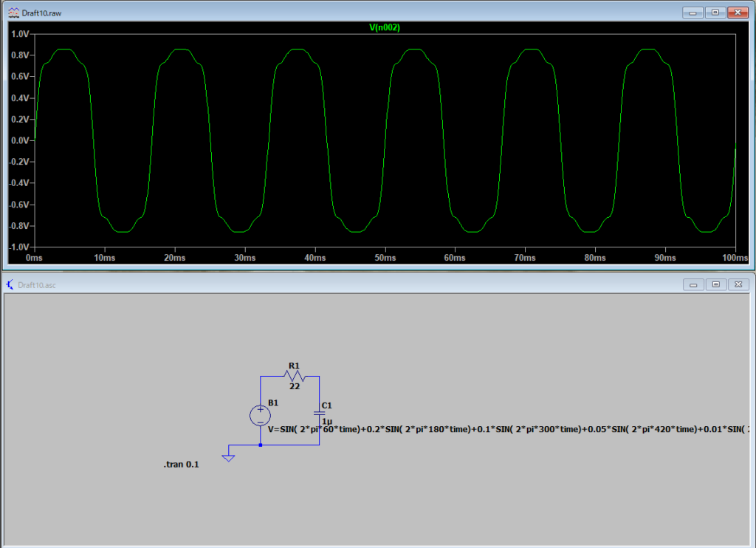Image resolution: width=756 pixels, height=548 pixels.
Task: Select the resistor R1 symbol
Action: click(295, 377)
